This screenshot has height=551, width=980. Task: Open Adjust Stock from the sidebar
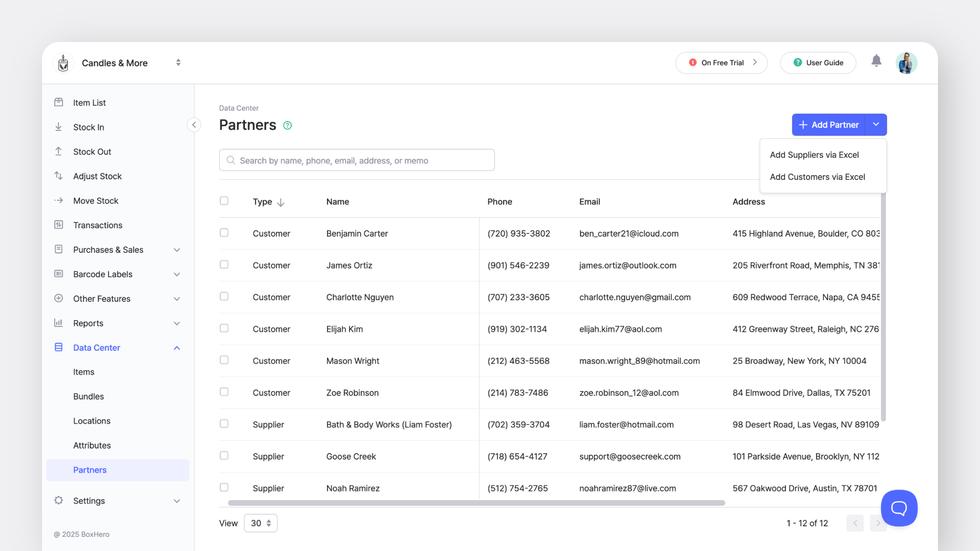pyautogui.click(x=59, y=176)
